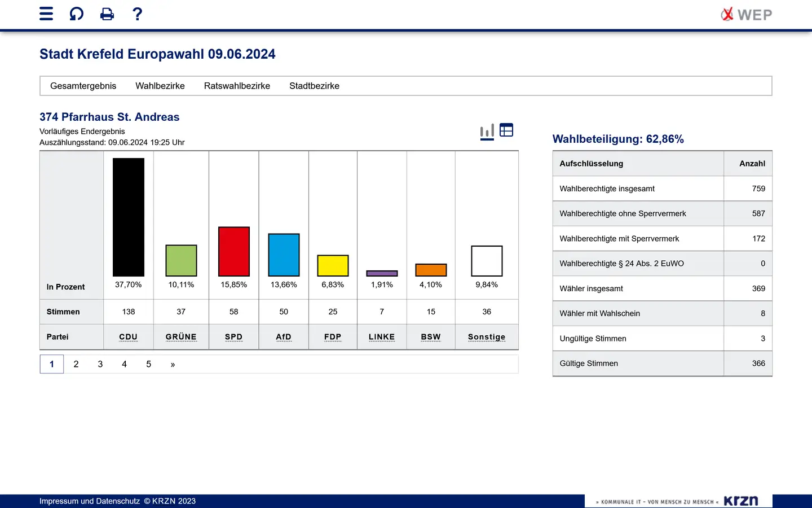
Task: Expand the Ratswahlbezirke menu
Action: point(237,86)
